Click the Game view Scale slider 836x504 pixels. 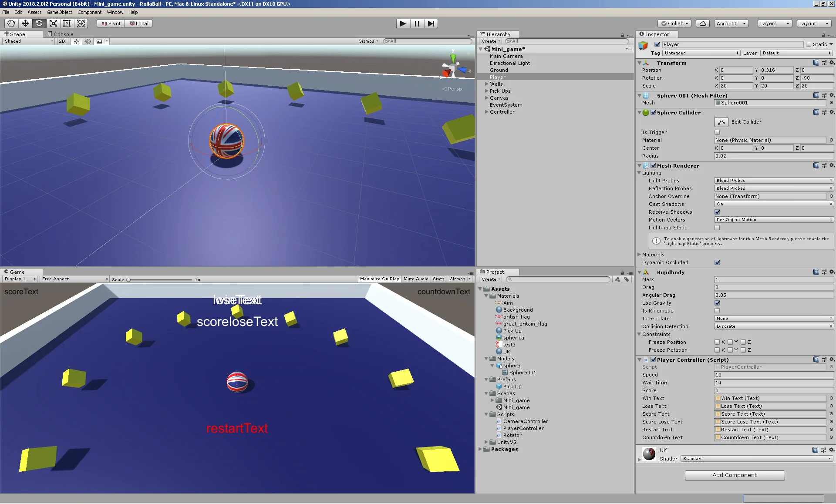160,279
